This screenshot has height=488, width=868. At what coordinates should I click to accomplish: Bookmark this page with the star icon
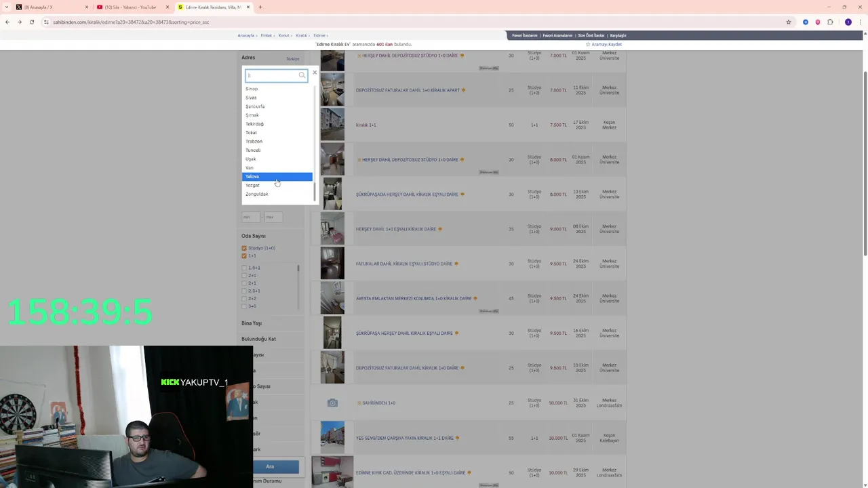coord(788,22)
